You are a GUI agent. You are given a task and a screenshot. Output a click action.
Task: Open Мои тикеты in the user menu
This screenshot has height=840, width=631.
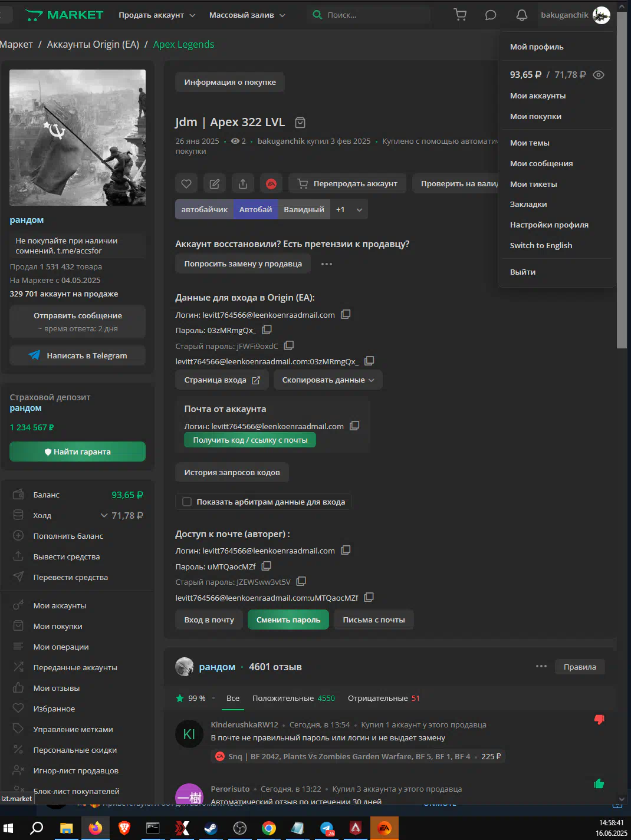534,185
